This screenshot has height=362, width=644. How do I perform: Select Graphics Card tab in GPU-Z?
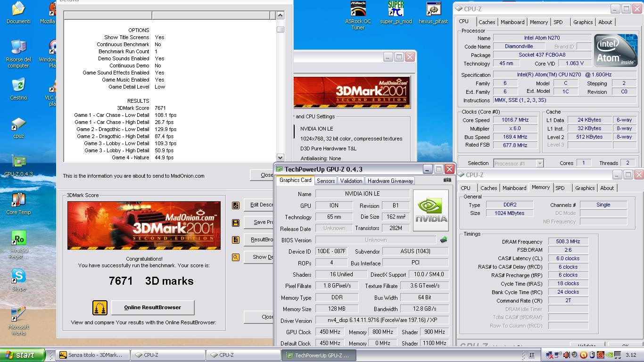(295, 180)
